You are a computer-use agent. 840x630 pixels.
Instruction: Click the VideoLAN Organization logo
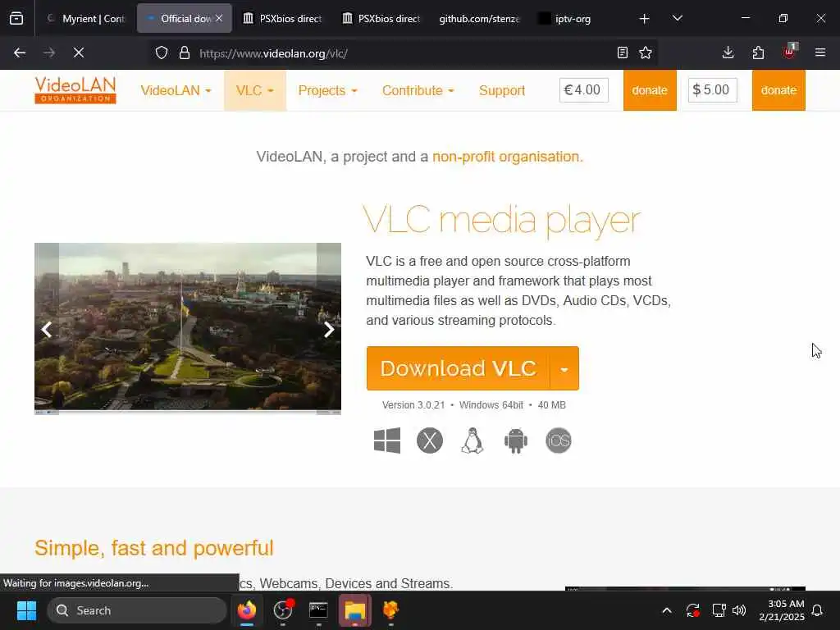click(x=75, y=90)
